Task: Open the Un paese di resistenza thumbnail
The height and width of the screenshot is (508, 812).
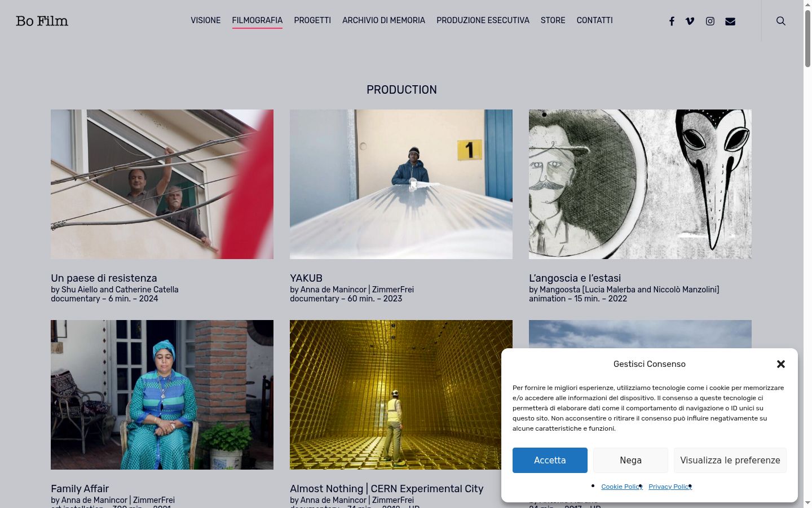Action: point(162,184)
